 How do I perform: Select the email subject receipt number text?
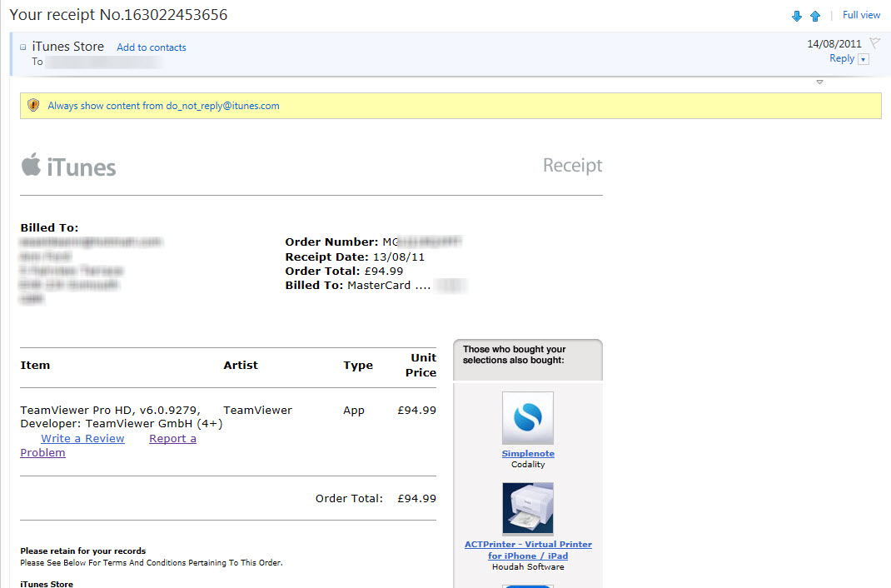tap(118, 15)
